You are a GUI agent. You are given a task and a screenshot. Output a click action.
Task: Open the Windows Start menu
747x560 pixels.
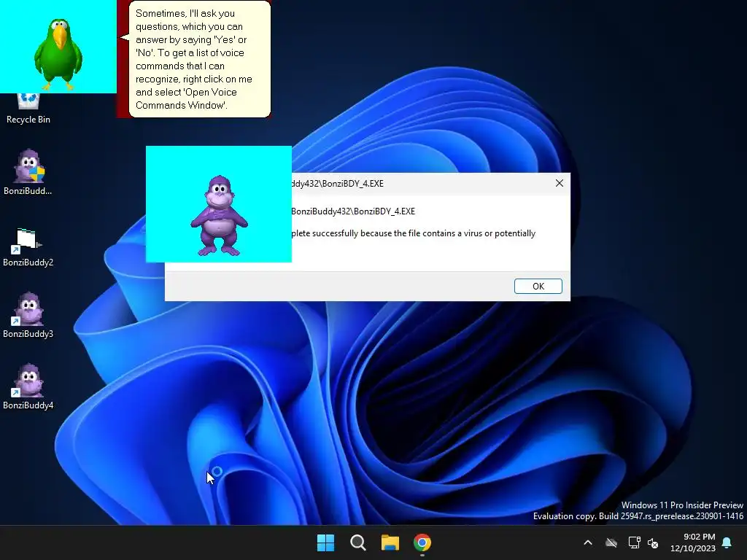click(x=326, y=542)
